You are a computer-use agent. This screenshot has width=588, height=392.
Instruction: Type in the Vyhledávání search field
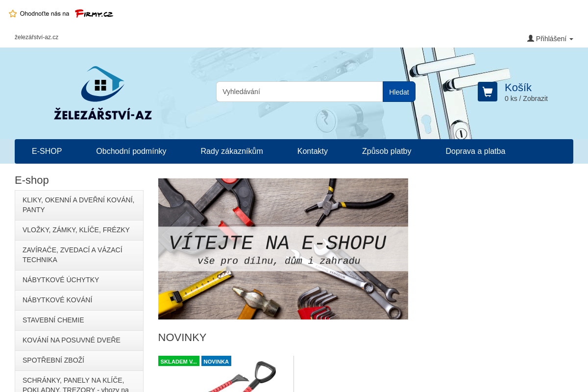[299, 92]
